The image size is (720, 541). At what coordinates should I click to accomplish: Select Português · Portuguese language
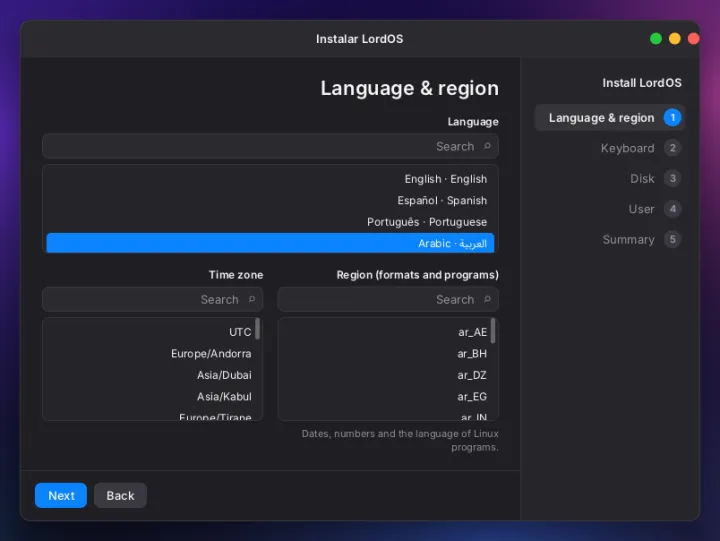pos(270,222)
